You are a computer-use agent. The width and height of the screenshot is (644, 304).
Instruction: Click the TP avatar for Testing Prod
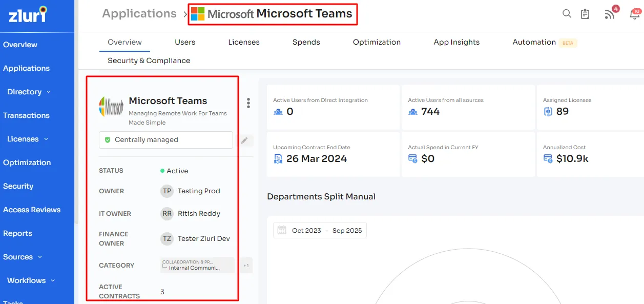pos(167,191)
